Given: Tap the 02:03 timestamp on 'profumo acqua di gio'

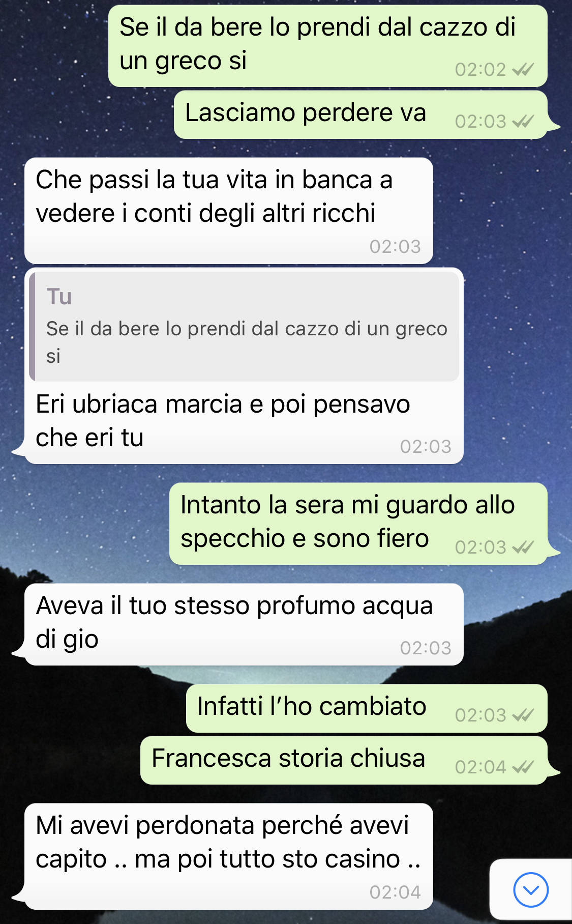Looking at the screenshot, I should coord(426,648).
